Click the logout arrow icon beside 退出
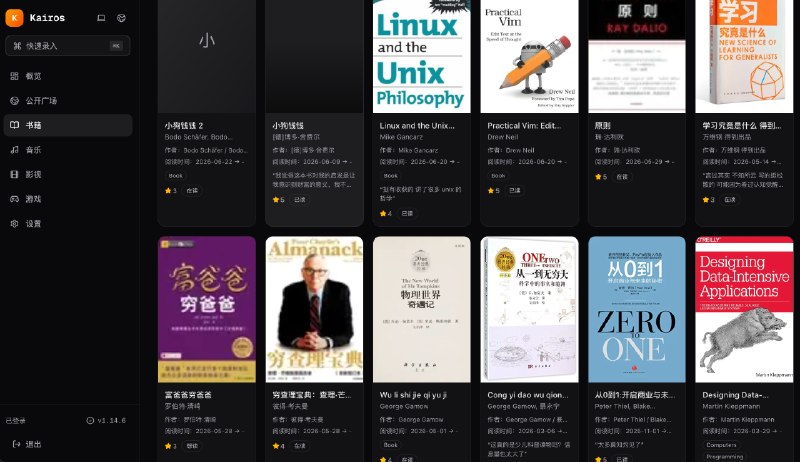Screen dimensions: 800x462 pos(16,444)
